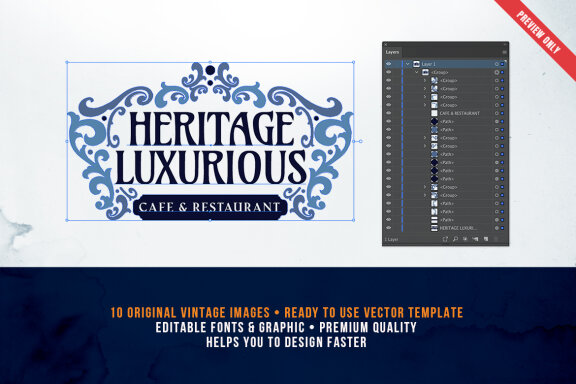Click blue selection square on CAFE & RESTAURANT row

click(502, 113)
